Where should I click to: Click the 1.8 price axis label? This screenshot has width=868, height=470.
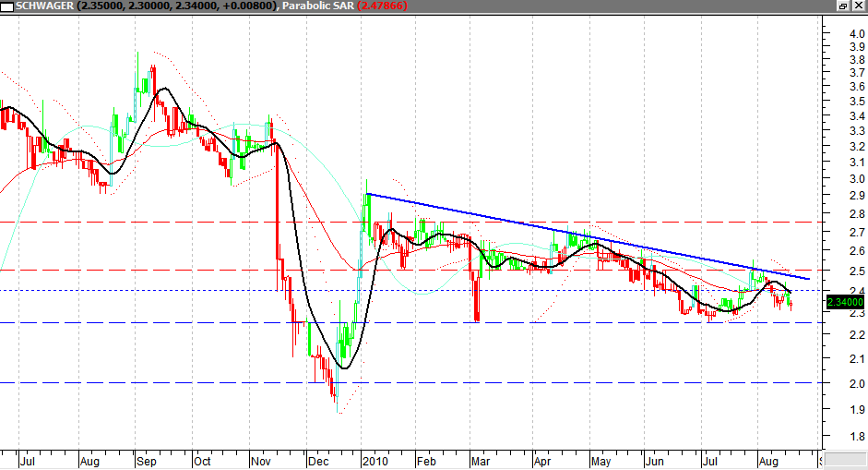point(857,437)
